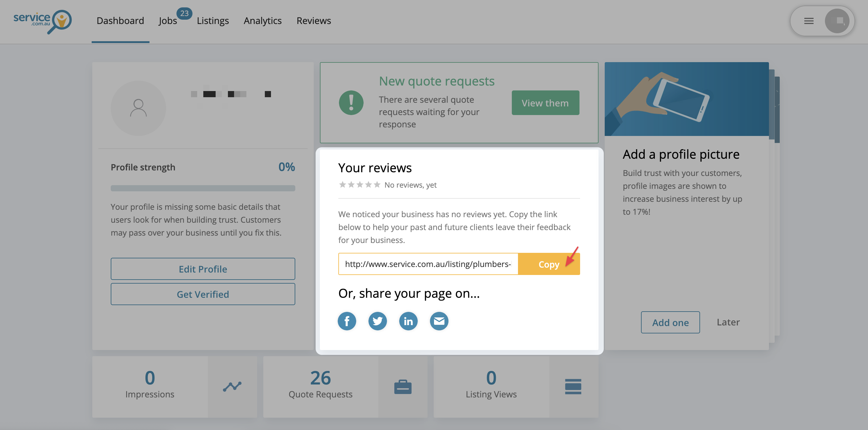Image resolution: width=868 pixels, height=430 pixels.
Task: Click the profile picture placeholder
Action: click(x=138, y=108)
